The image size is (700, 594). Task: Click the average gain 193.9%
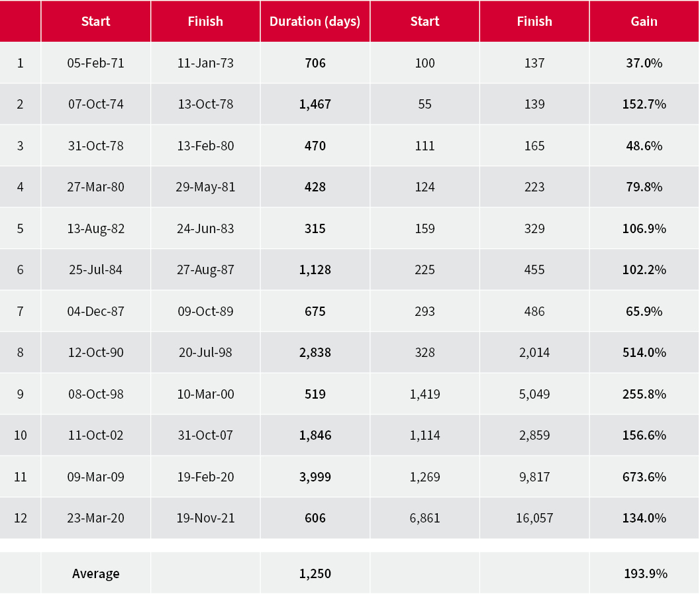(x=644, y=573)
